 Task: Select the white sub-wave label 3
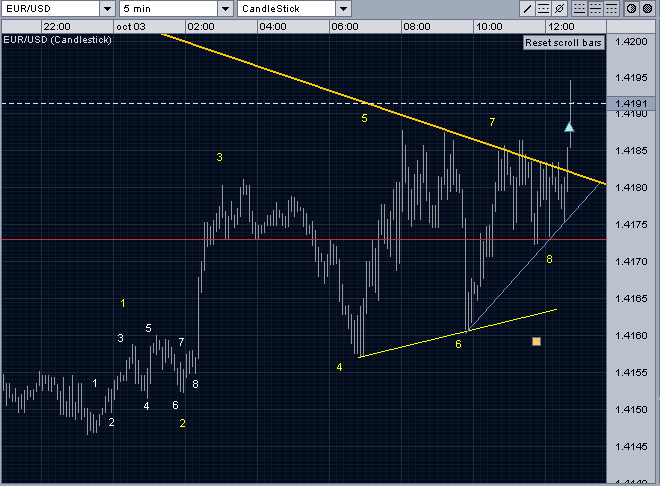tap(120, 338)
